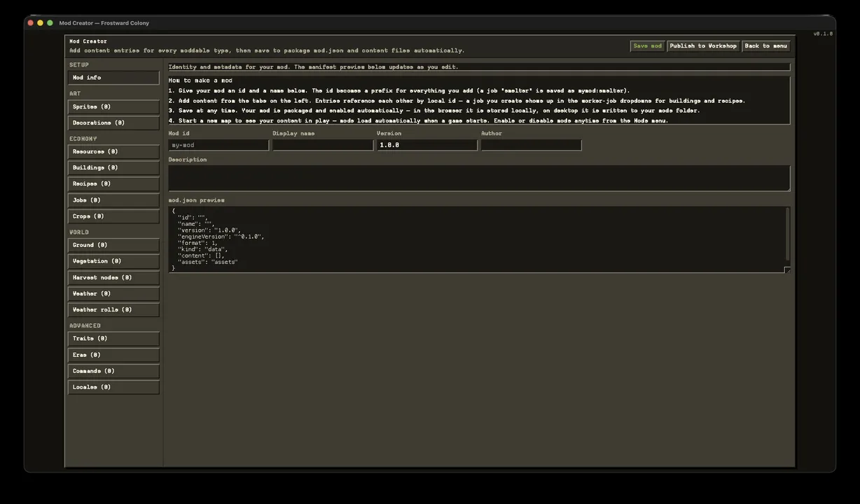Open the Sprites (0) tab
This screenshot has width=860, height=504.
(113, 107)
